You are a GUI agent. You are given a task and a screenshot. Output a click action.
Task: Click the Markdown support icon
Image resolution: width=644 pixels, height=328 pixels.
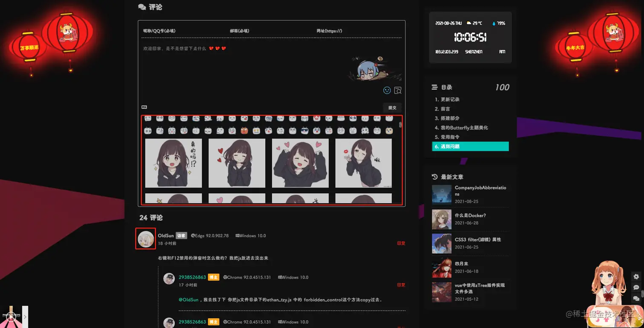pos(144,107)
